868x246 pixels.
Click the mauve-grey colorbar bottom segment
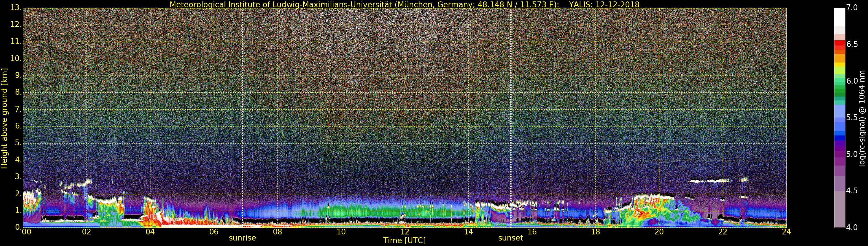pos(839,209)
